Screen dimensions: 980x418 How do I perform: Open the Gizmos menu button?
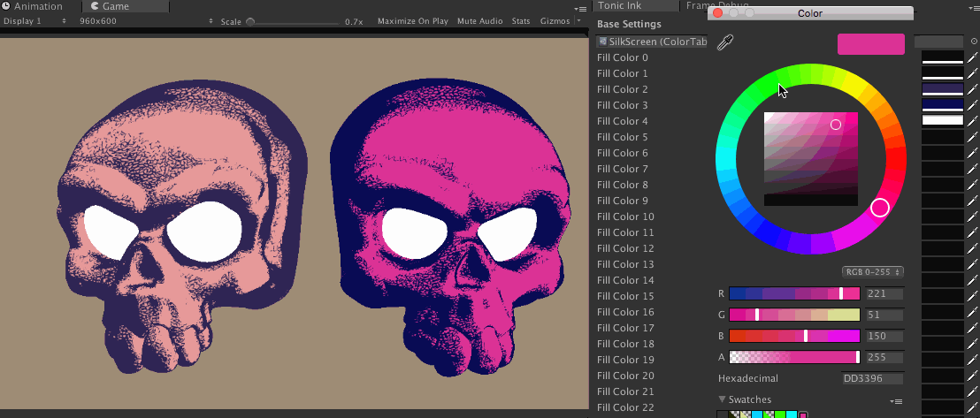tap(554, 21)
